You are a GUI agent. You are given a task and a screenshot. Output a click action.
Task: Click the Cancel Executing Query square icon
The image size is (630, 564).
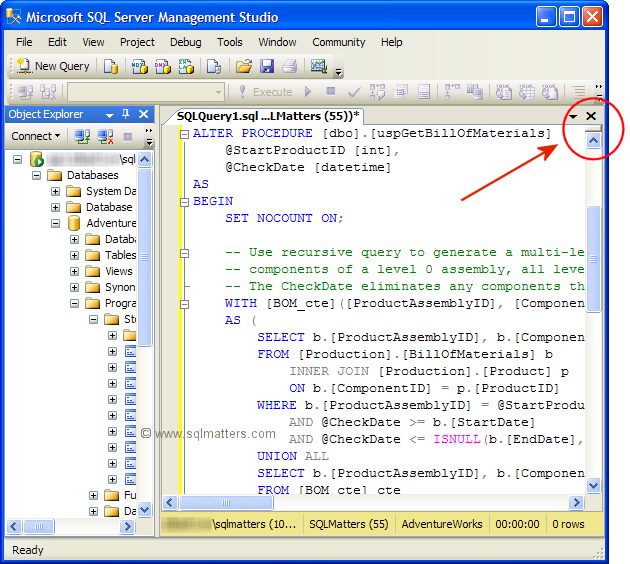tap(331, 92)
